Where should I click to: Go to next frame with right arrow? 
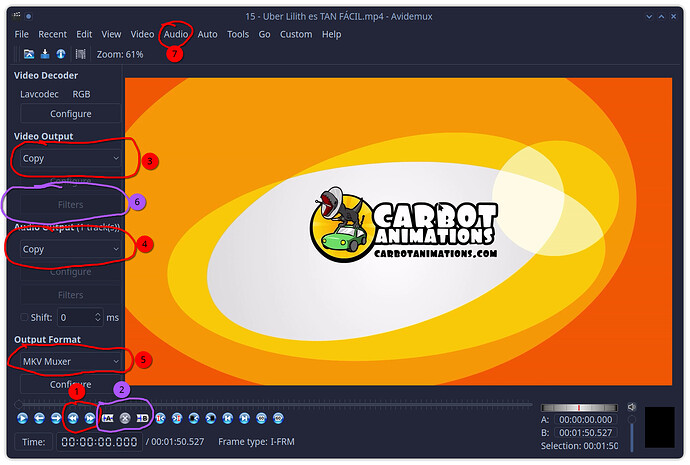tap(56, 418)
